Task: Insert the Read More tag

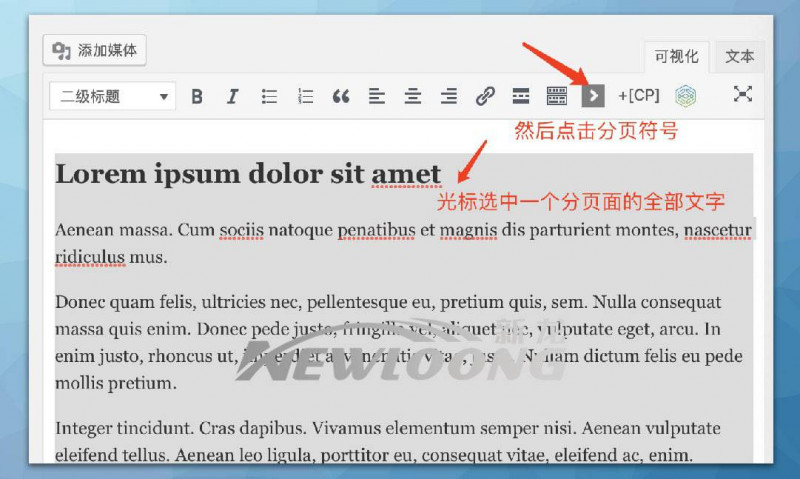Action: coord(520,96)
